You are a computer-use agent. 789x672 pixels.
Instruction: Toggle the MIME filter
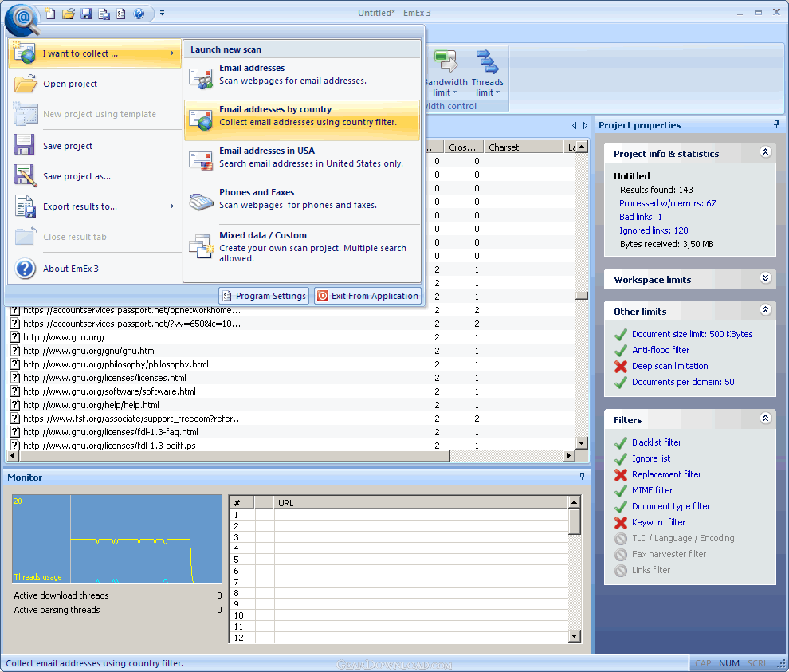(652, 490)
